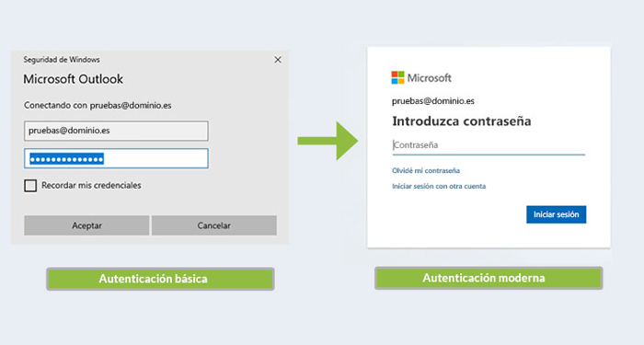Click the Autenticación moderna green label

point(489,278)
